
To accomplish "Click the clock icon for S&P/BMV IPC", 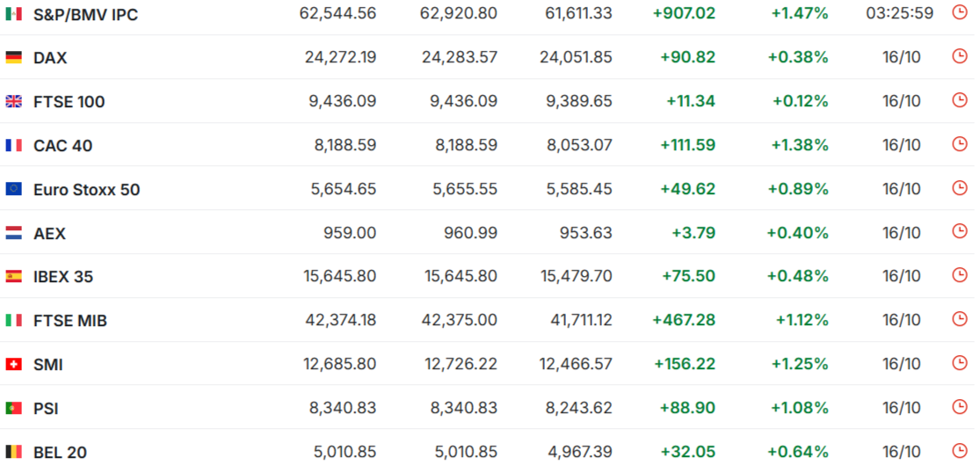I will click(x=959, y=12).
